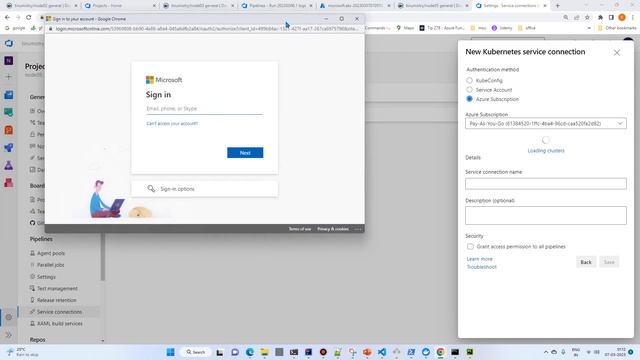Open the Artifacts hub icon in the left rail
Screen dimensions: 640x360
pos(9,182)
